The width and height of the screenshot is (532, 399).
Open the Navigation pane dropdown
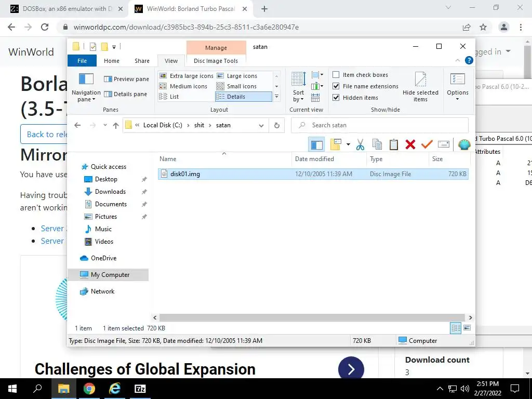click(86, 87)
